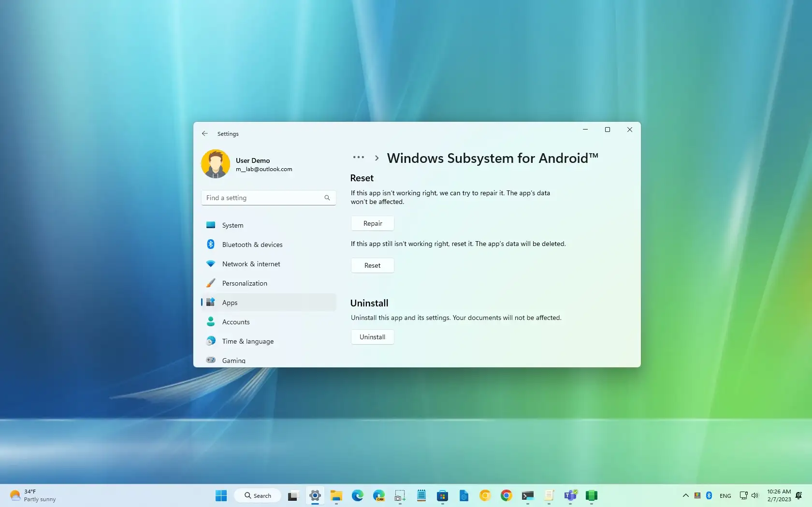Open Network & internet settings

[x=251, y=264]
